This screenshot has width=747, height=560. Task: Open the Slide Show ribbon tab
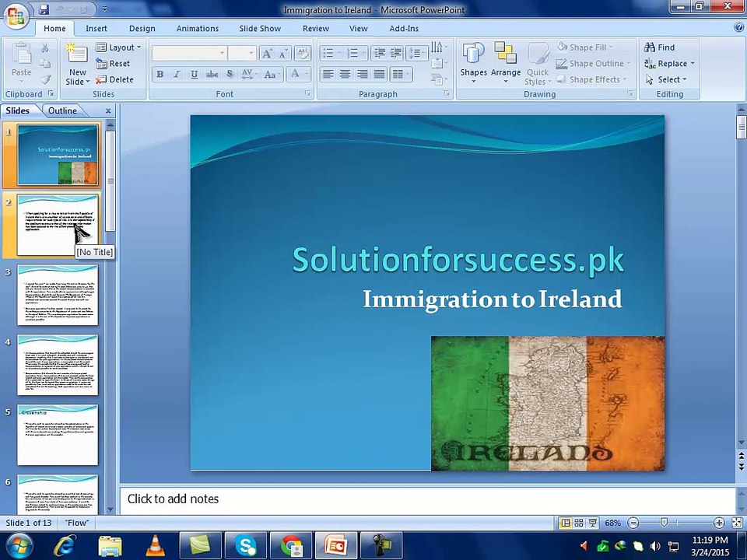260,29
